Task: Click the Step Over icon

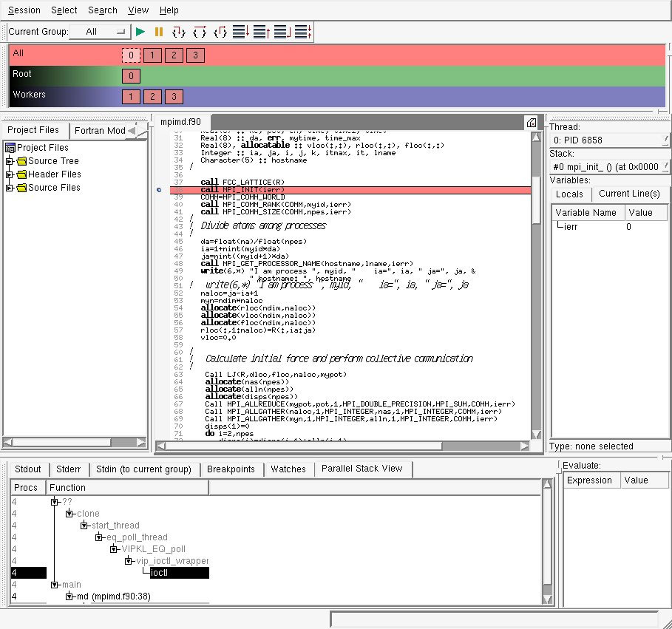Action: [199, 32]
